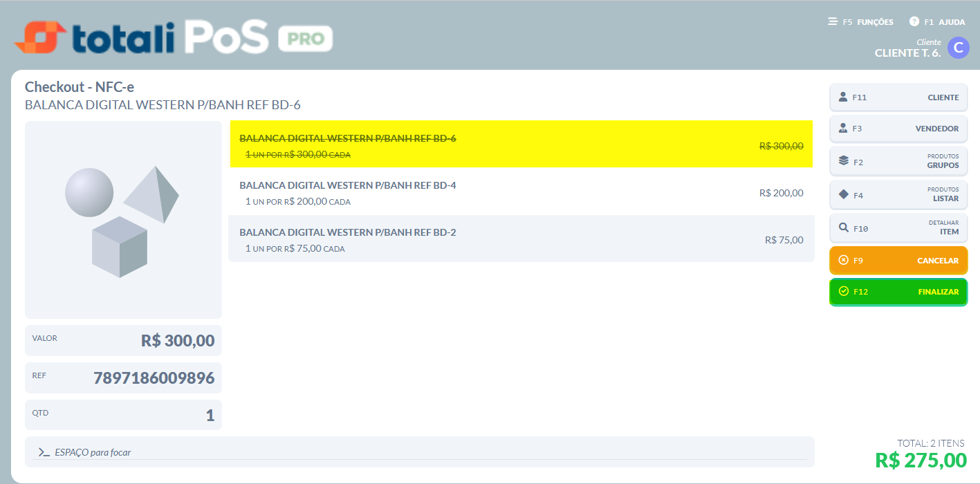Click the Checkout - NFC-e heading
980x484 pixels.
[80, 87]
